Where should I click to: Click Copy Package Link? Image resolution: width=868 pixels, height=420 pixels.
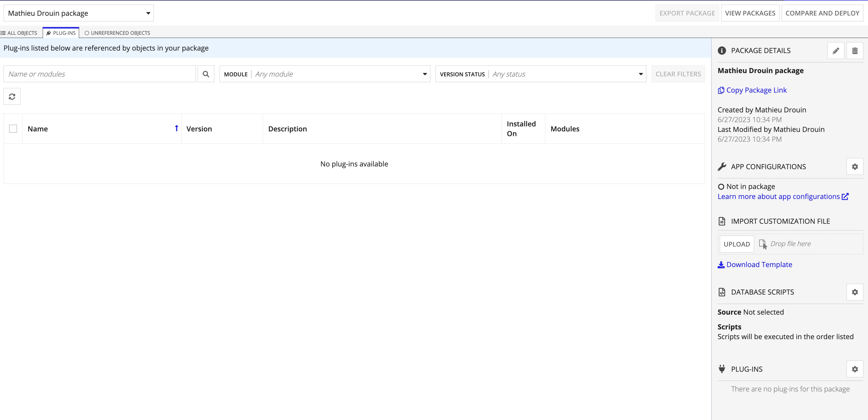coord(752,90)
